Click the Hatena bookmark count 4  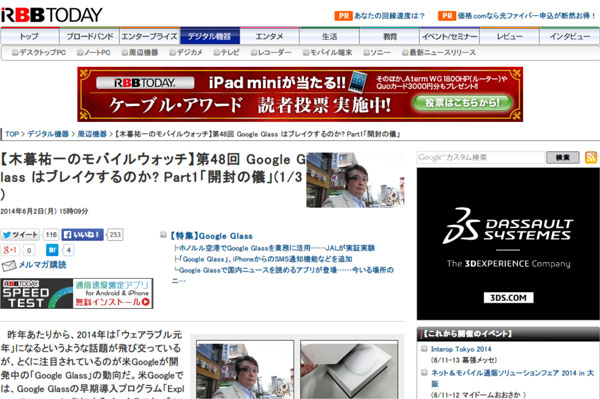pyautogui.click(x=68, y=251)
